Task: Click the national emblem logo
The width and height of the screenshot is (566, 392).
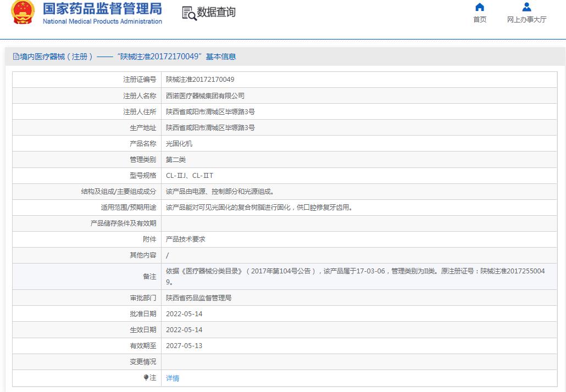Action: point(23,12)
